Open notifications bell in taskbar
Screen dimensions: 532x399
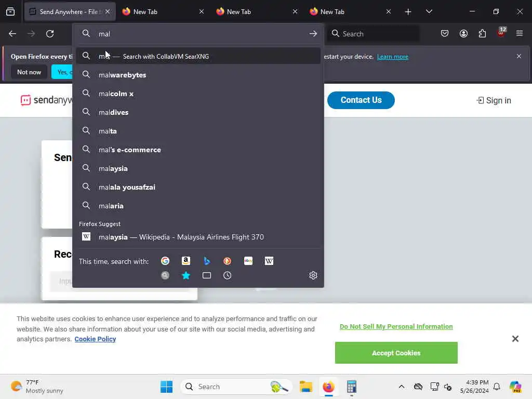coord(497,387)
